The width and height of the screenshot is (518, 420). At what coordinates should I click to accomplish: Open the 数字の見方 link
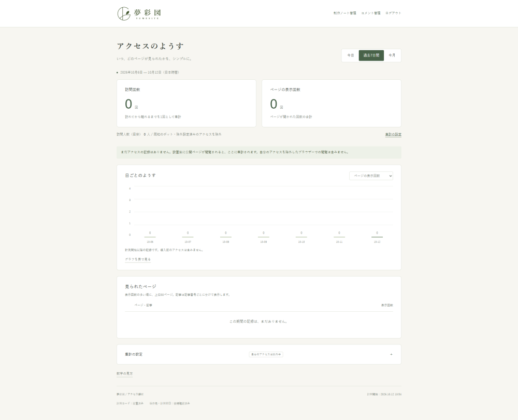pos(124,373)
